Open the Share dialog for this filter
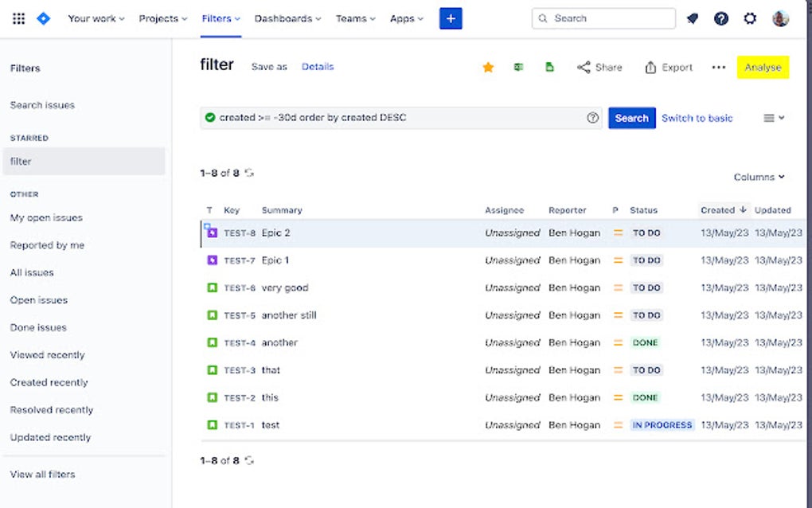The image size is (812, 508). (599, 67)
